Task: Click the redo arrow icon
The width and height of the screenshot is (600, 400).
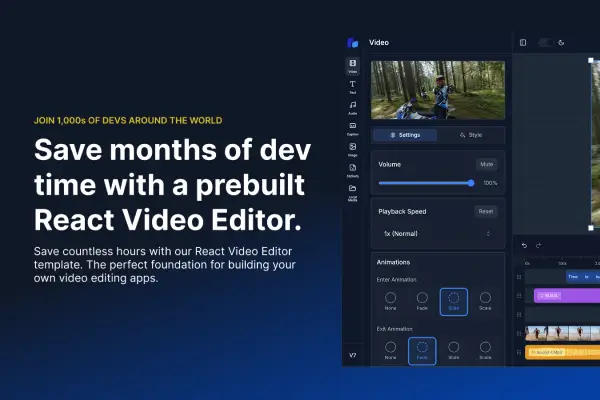Action: pos(538,245)
